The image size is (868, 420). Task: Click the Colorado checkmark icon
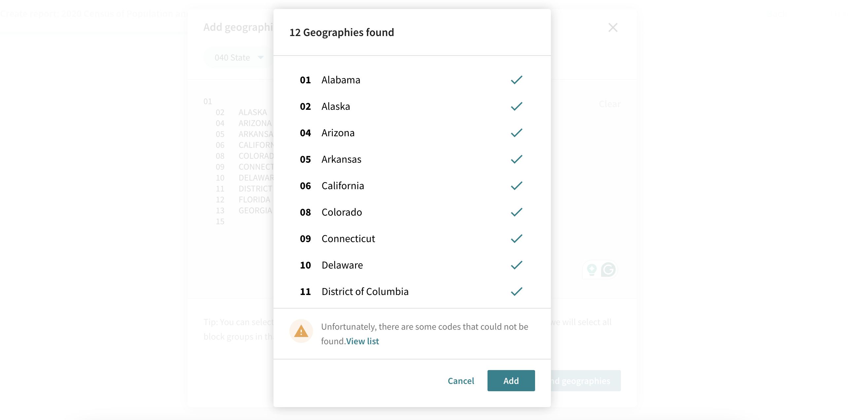coord(516,212)
